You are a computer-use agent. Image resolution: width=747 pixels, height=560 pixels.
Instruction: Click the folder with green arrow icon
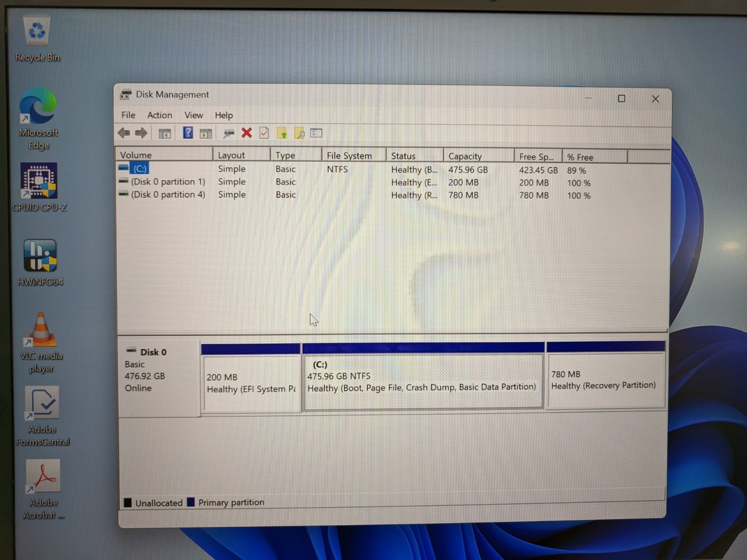coord(282,133)
